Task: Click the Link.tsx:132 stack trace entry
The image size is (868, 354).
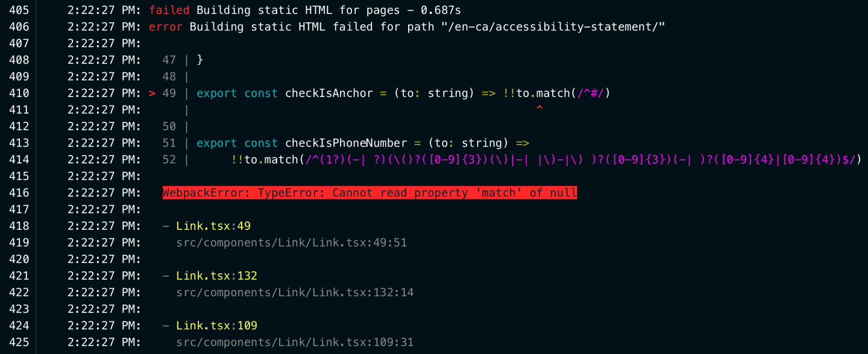Action: [x=216, y=276]
